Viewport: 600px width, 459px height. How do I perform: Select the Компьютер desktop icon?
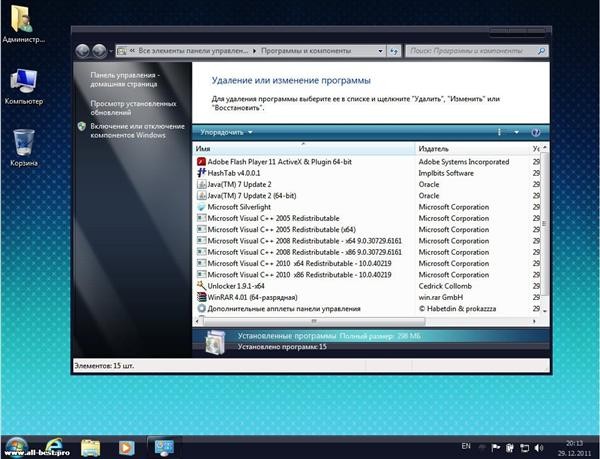click(x=24, y=86)
